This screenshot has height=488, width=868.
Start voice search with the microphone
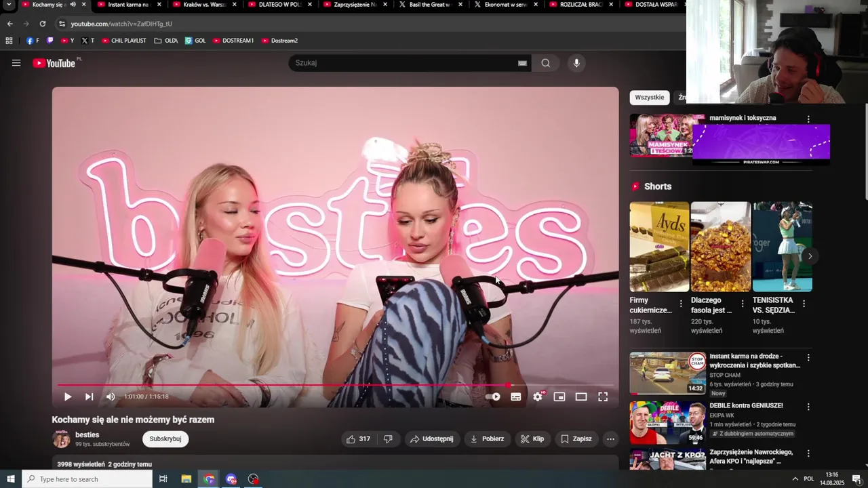point(576,63)
